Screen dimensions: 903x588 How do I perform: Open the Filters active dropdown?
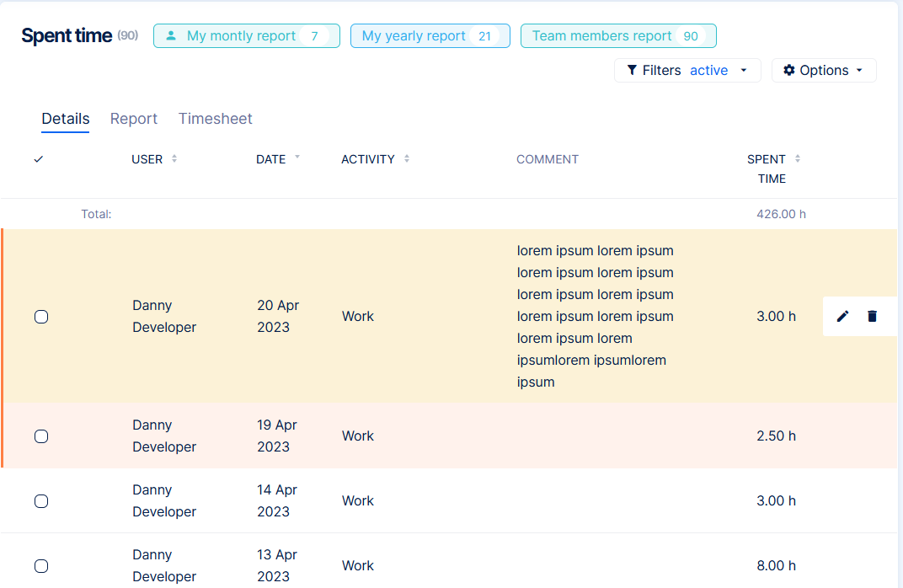(687, 71)
